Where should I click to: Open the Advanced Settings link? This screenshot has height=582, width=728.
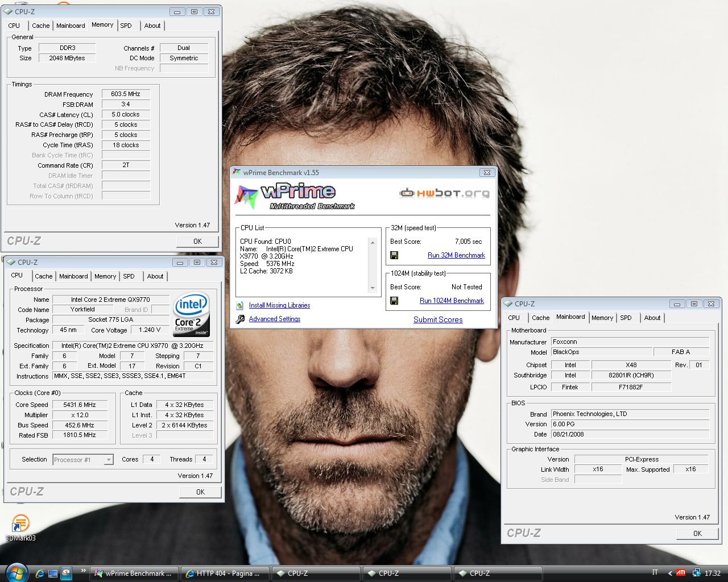pyautogui.click(x=275, y=319)
